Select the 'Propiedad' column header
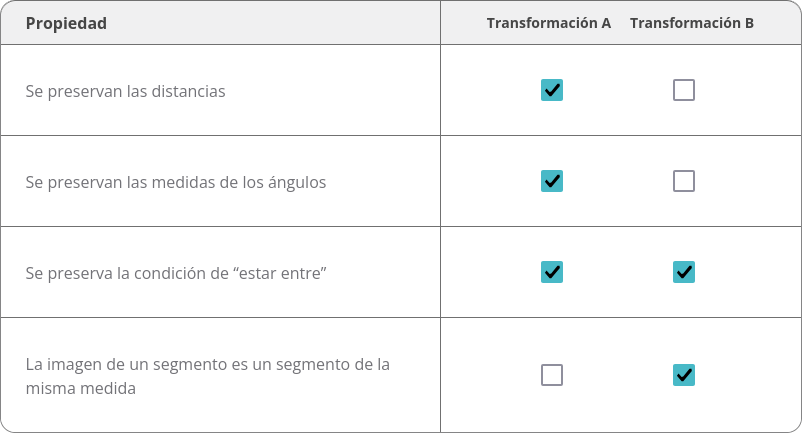The width and height of the screenshot is (802, 433). pos(66,24)
